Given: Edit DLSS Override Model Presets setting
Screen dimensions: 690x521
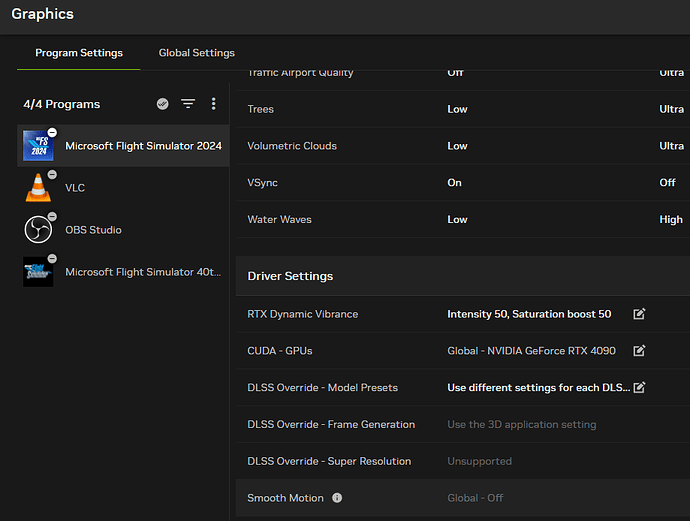Looking at the screenshot, I should coord(639,387).
